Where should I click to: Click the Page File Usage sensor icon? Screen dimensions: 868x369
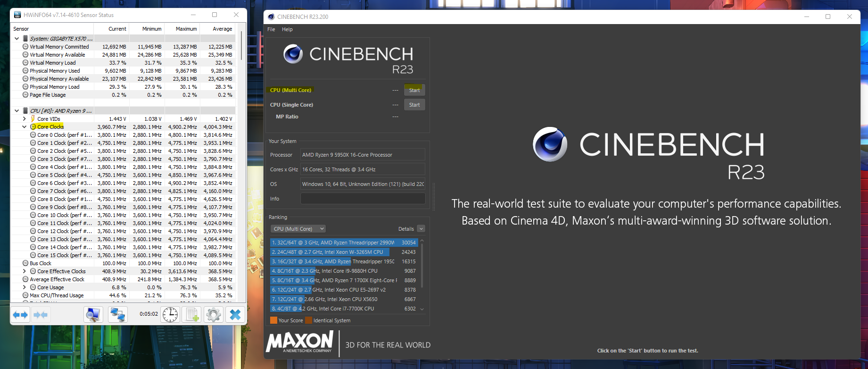coord(25,95)
